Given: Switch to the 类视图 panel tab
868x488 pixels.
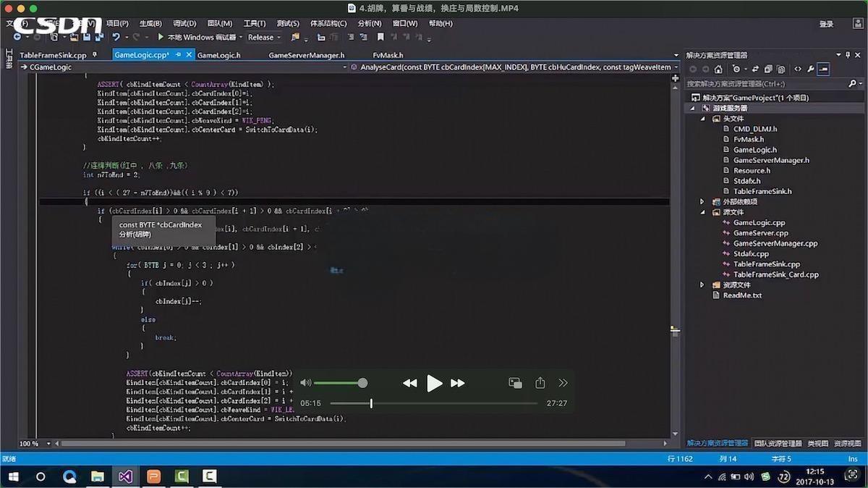Looking at the screenshot, I should [x=817, y=443].
